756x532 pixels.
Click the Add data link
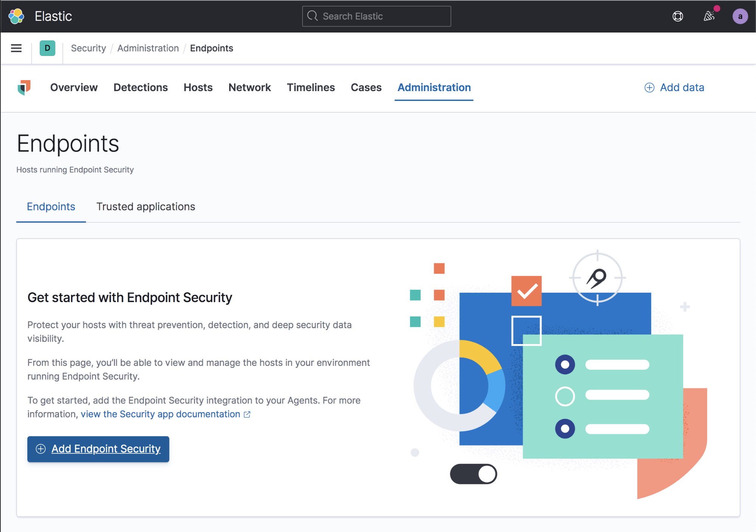(x=674, y=87)
